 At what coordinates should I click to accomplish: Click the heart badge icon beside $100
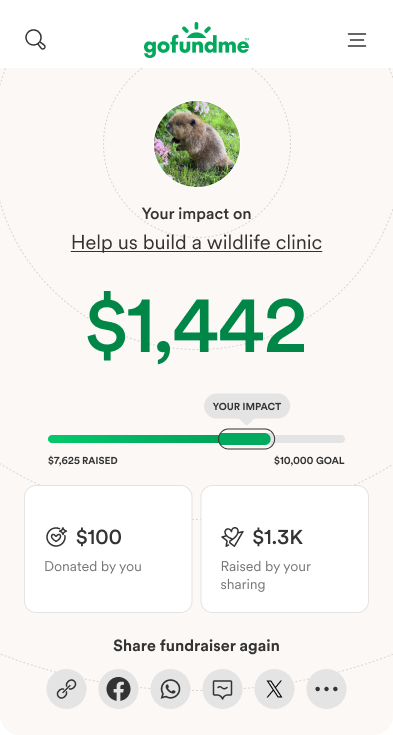(56, 537)
